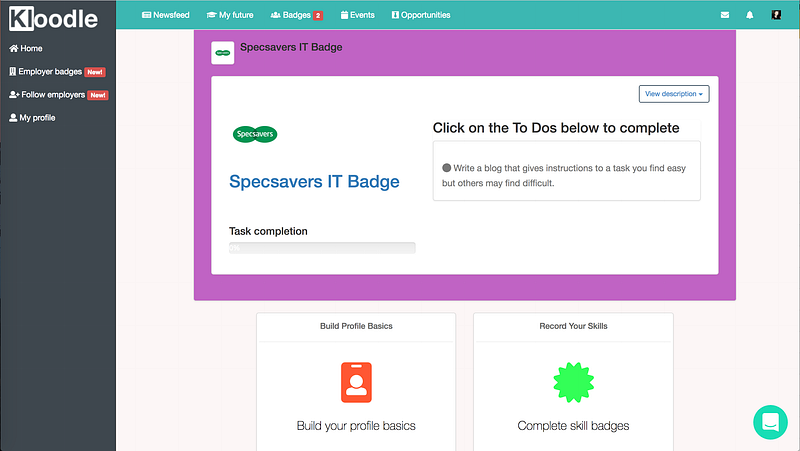Screen dimensions: 800x451
Task: Click the New! tag on Follow employers
Action: click(x=98, y=95)
